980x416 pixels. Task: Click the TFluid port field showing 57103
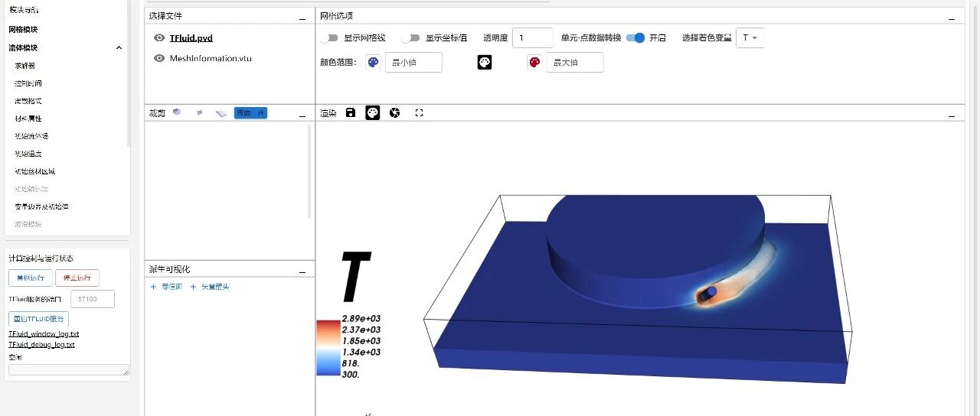tap(93, 299)
